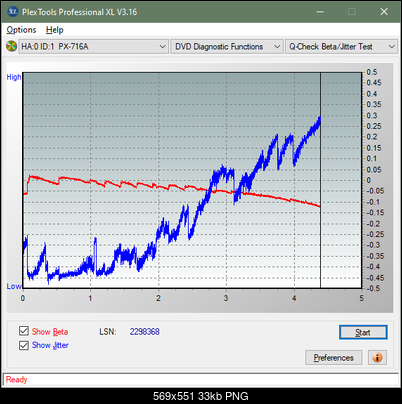This screenshot has height=404, width=402.
Task: Click the LSN: label
Action: (x=108, y=332)
